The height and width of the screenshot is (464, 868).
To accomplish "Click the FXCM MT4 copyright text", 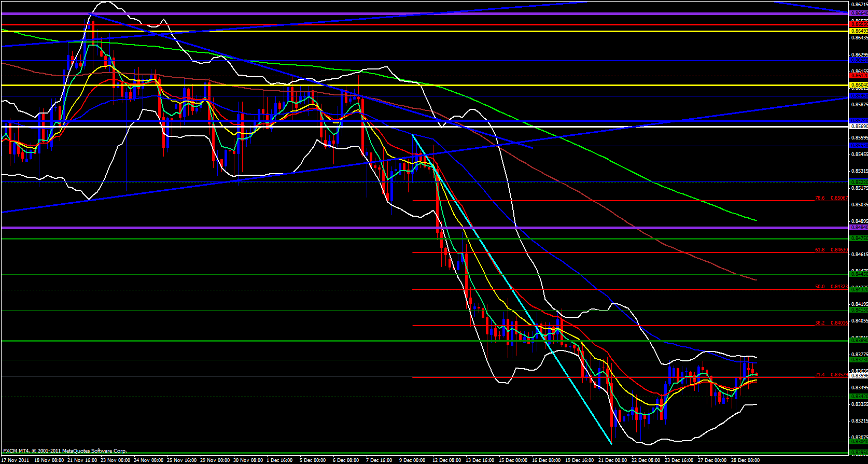I will (x=65, y=451).
